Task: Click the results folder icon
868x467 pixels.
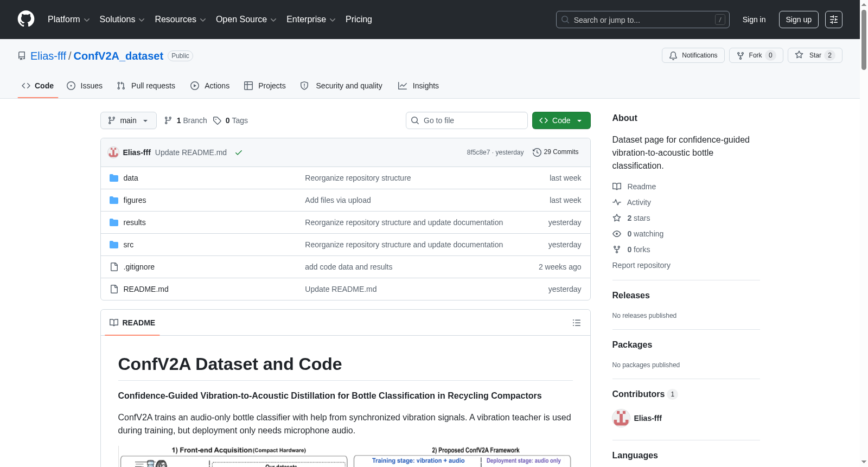Action: (x=114, y=222)
